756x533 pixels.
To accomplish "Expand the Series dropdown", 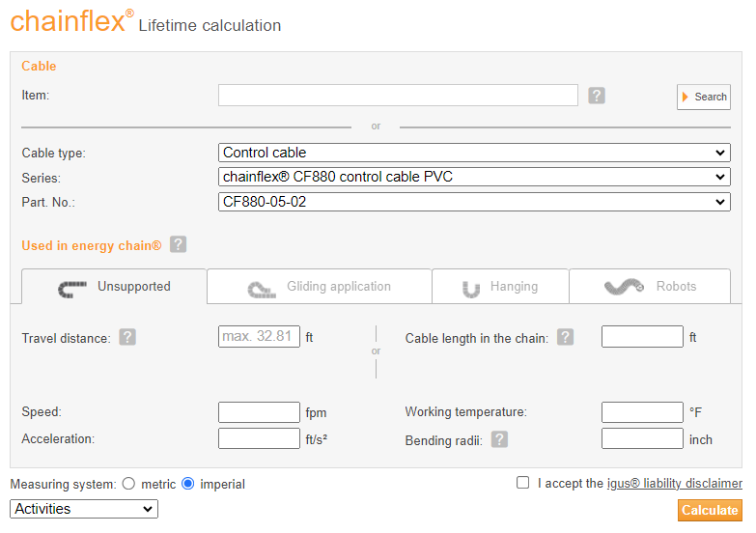I will click(x=474, y=177).
